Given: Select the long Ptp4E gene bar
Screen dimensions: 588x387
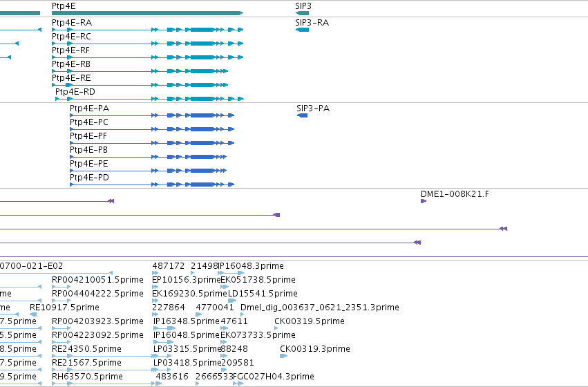Looking at the screenshot, I should (x=148, y=13).
